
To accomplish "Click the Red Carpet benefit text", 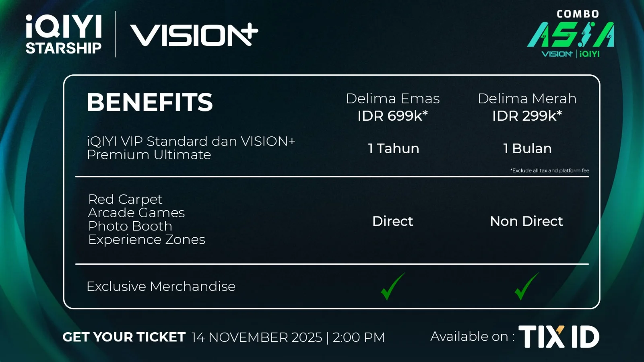I will point(125,199).
